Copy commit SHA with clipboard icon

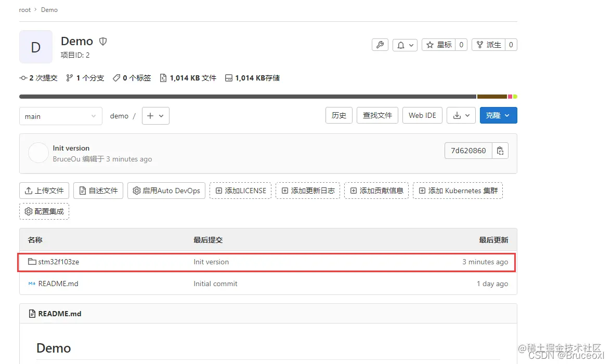click(500, 151)
